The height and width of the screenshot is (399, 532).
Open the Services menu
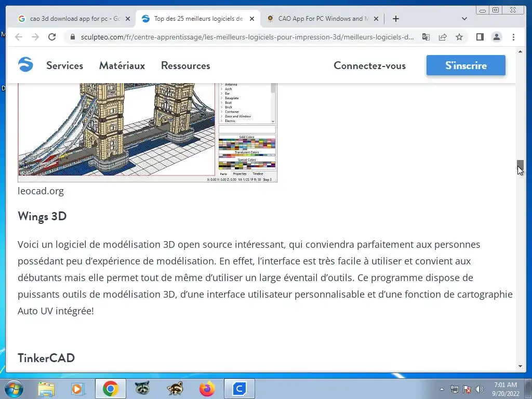pyautogui.click(x=65, y=65)
